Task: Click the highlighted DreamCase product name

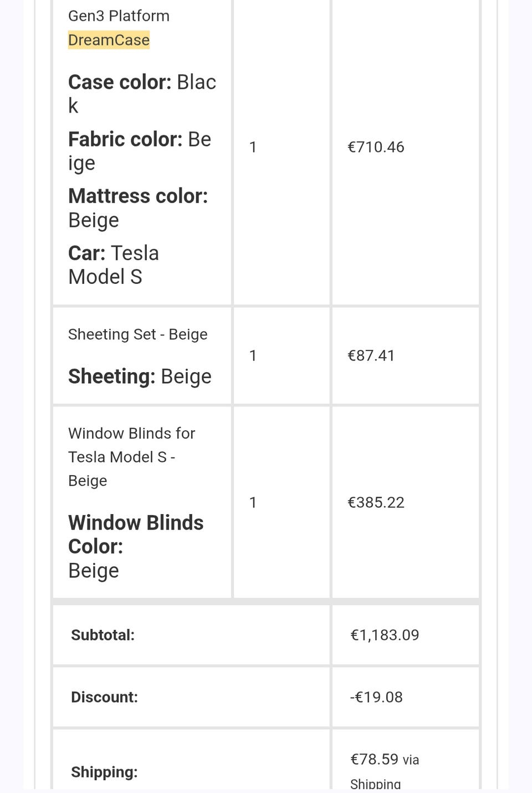Action: [109, 40]
